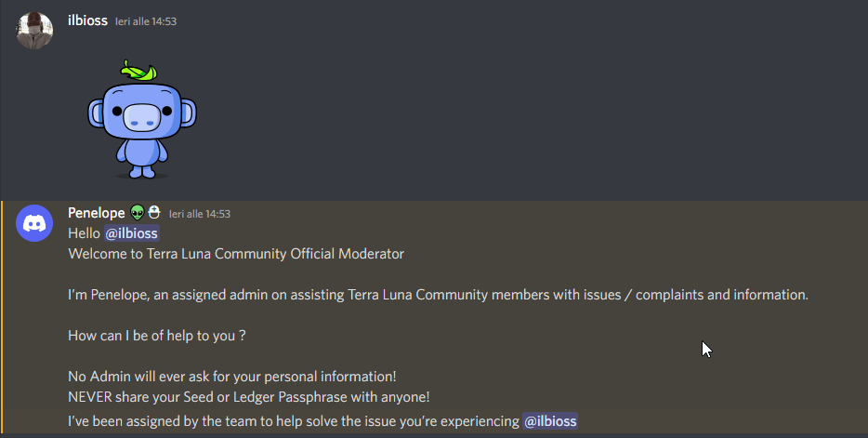Viewport: 868px width, 438px height.
Task: Click the "NEVER share your Seed" warning line
Action: pos(248,397)
